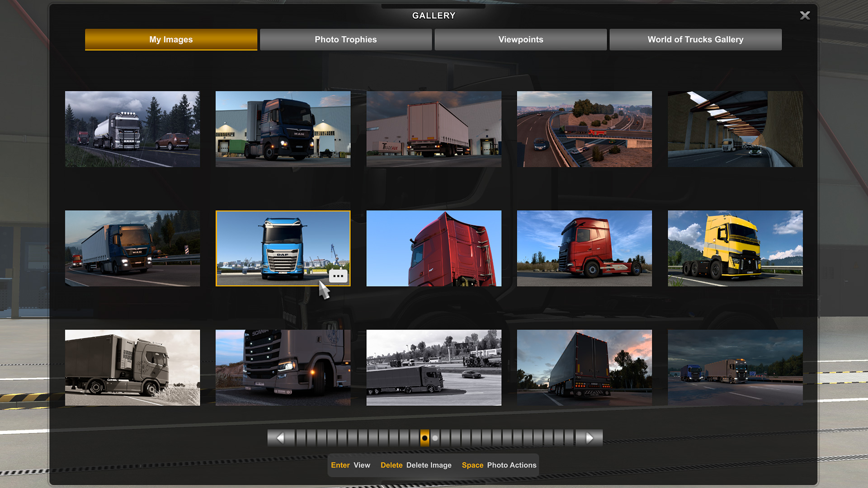
Task: Go to next gallery page arrow
Action: point(590,438)
